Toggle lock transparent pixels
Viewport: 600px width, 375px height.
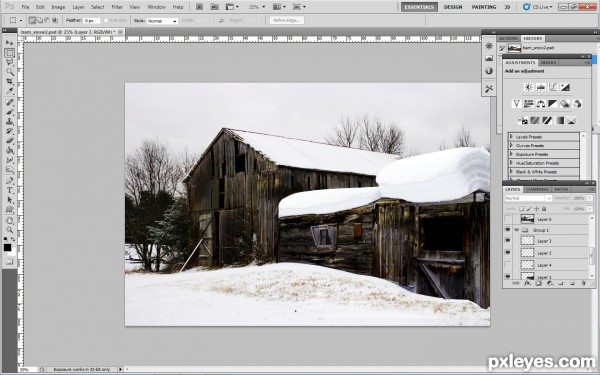[522, 209]
